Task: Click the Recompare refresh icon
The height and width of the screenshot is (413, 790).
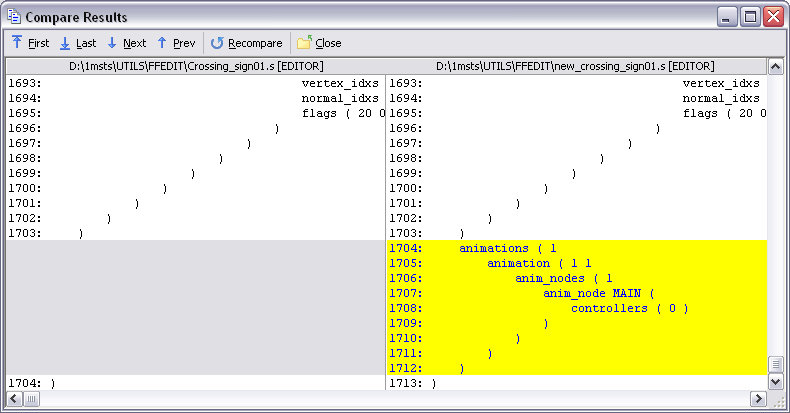Action: click(x=217, y=43)
